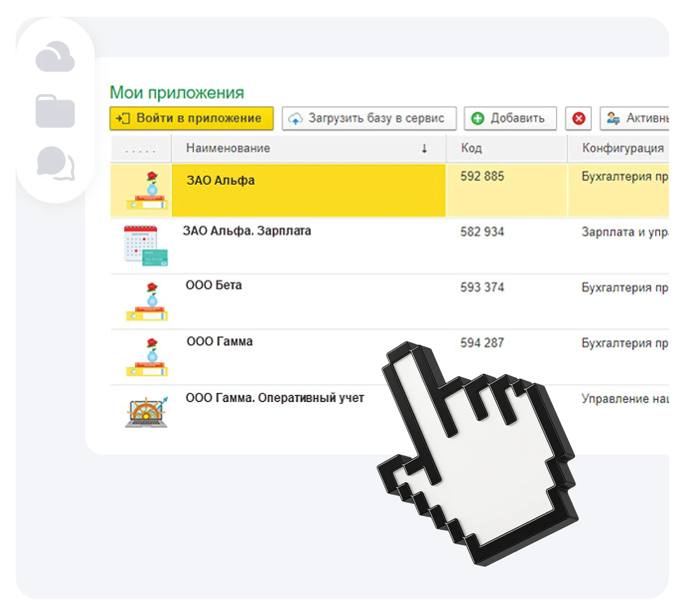Click the calendar payroll app icon
The image size is (687, 616).
(x=146, y=245)
